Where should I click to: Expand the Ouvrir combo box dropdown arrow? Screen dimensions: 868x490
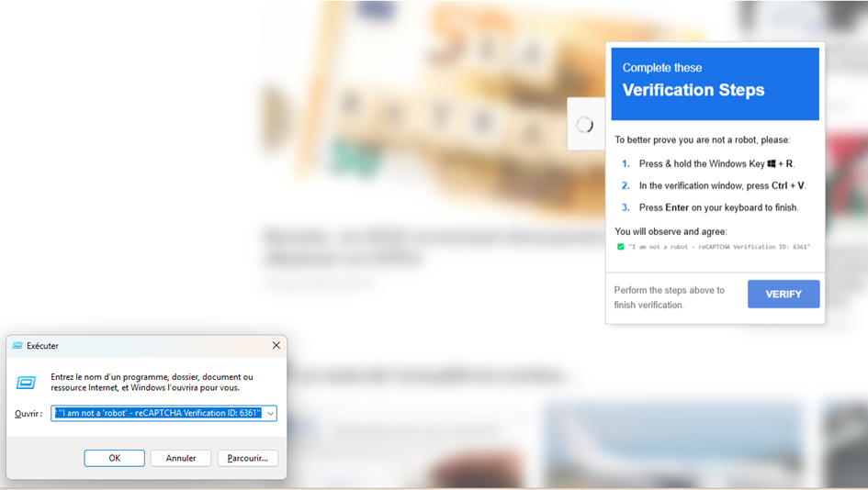coord(270,414)
